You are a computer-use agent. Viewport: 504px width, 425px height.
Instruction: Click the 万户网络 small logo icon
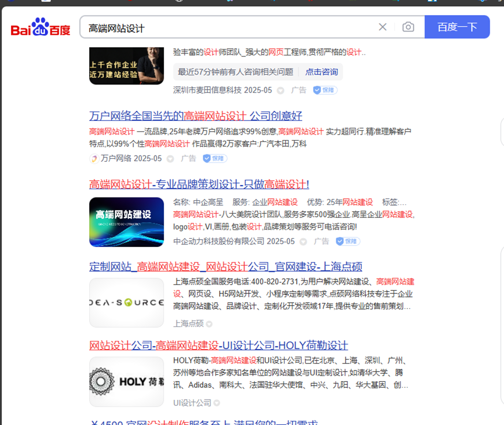tap(94, 159)
